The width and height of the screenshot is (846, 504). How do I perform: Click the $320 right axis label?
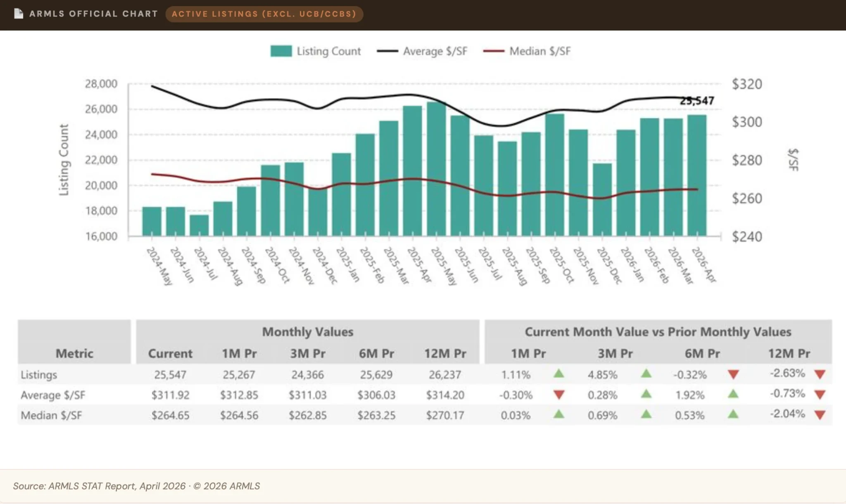tap(747, 84)
